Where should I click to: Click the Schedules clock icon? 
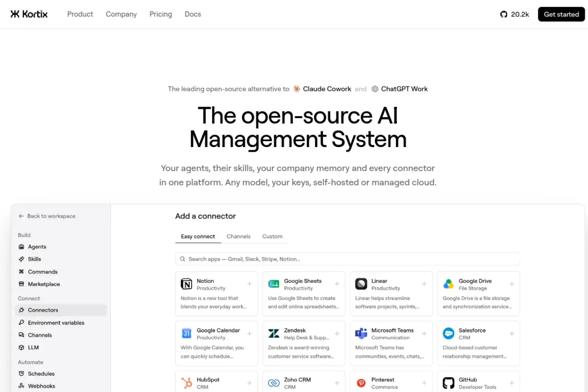point(21,374)
